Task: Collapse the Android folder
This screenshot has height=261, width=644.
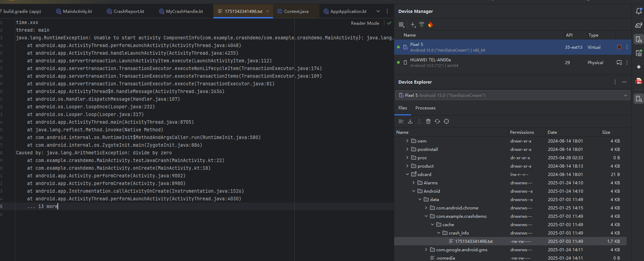Action: tap(413, 191)
